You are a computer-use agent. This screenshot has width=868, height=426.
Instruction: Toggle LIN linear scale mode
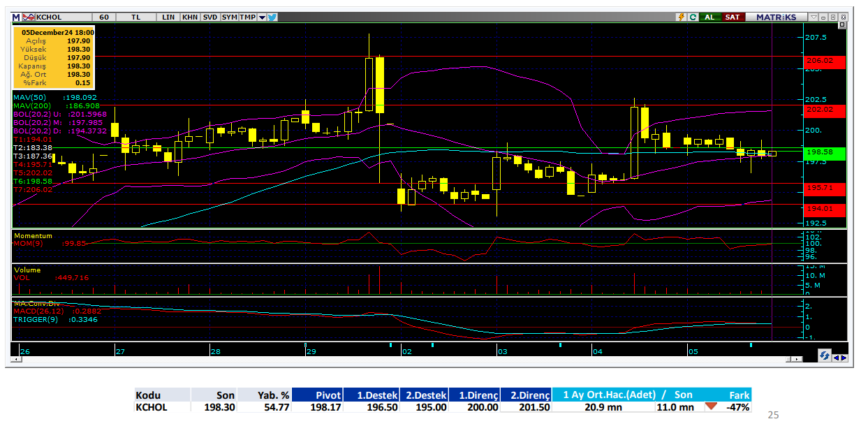click(x=168, y=17)
